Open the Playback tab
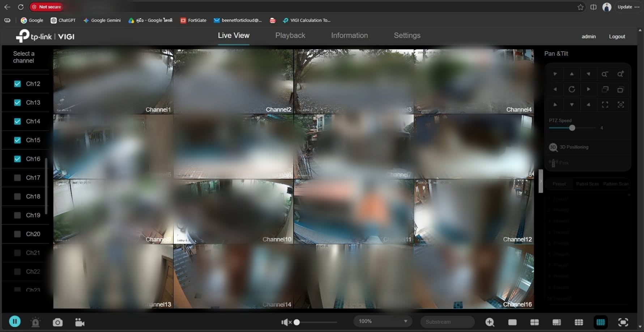 pyautogui.click(x=290, y=35)
